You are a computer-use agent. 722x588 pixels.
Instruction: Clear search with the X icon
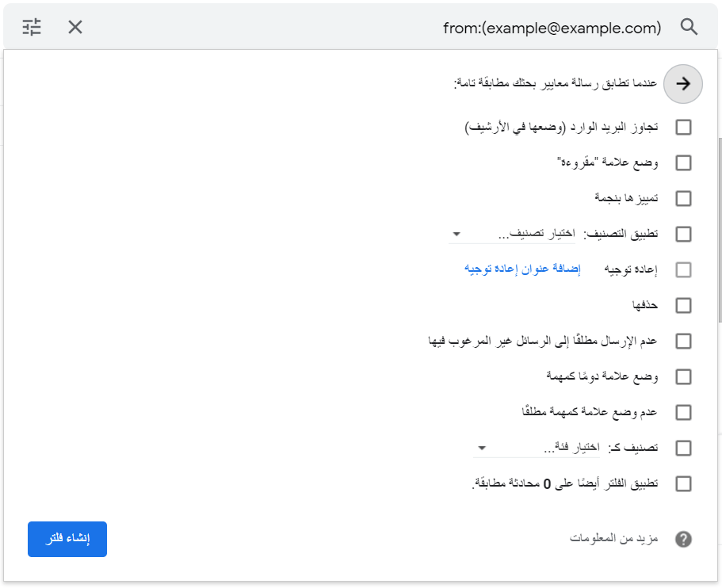point(75,27)
